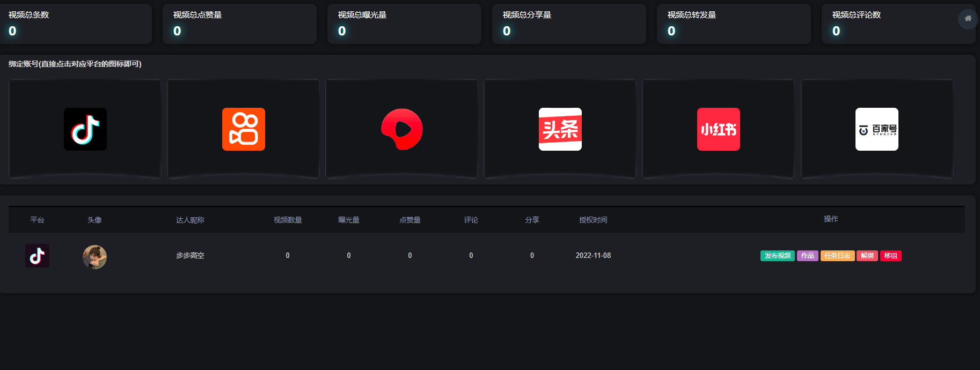Viewport: 980px width, 370px height.
Task: Click the 点赞量 value 0 for 步步高空
Action: (x=410, y=256)
